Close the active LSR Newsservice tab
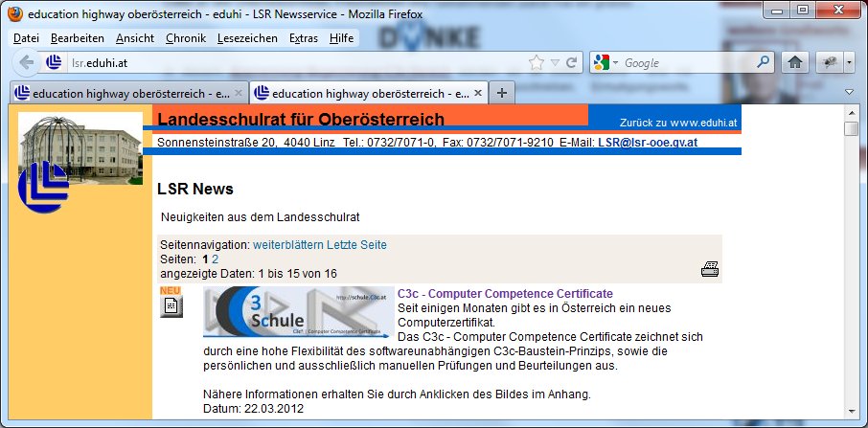Screen dimensions: 868x428 pyautogui.click(x=476, y=94)
